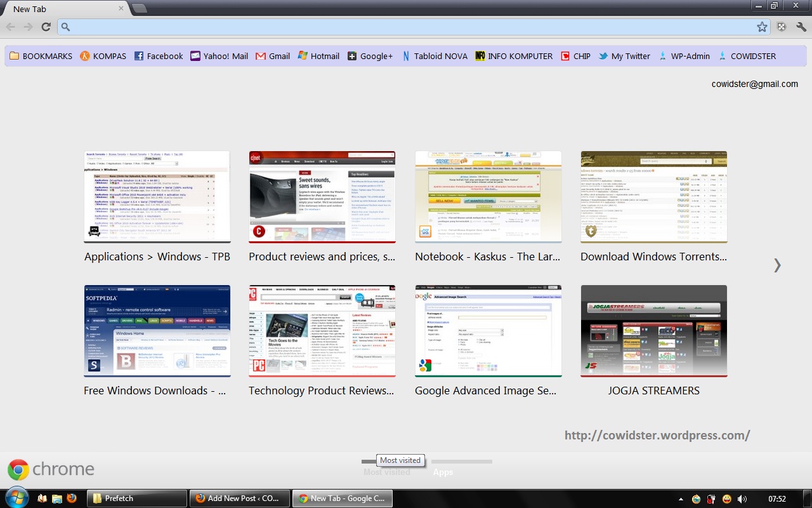
Task: Open the My Twitter bookmark
Action: point(624,56)
